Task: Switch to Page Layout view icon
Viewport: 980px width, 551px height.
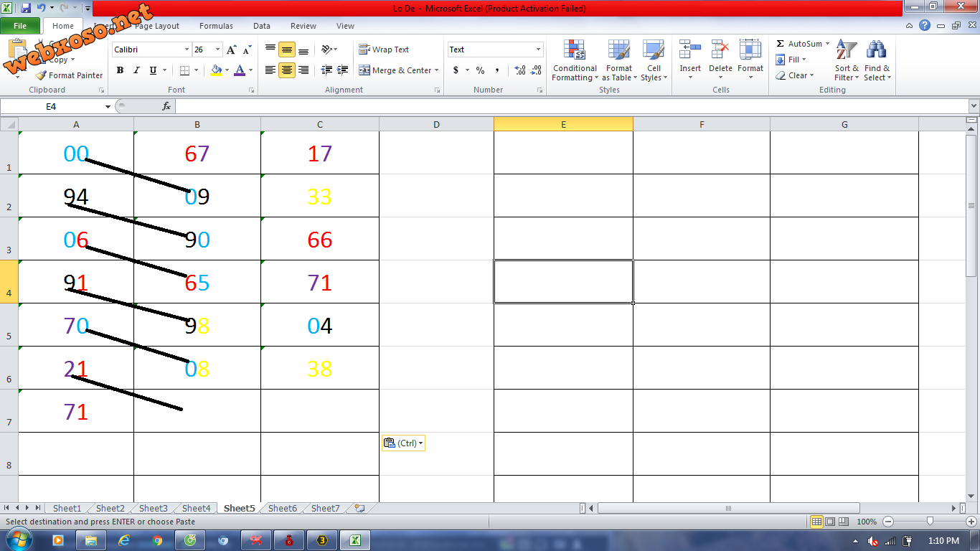Action: (829, 522)
